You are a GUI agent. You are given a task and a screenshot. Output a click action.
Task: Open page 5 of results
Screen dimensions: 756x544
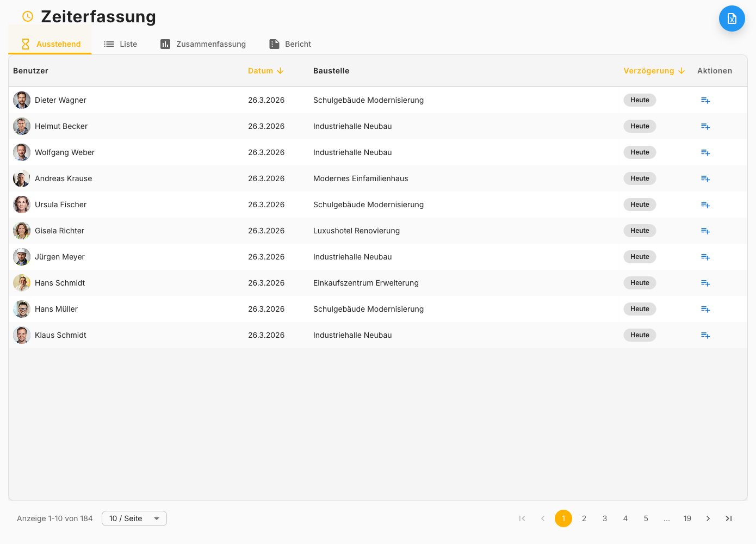coord(646,518)
